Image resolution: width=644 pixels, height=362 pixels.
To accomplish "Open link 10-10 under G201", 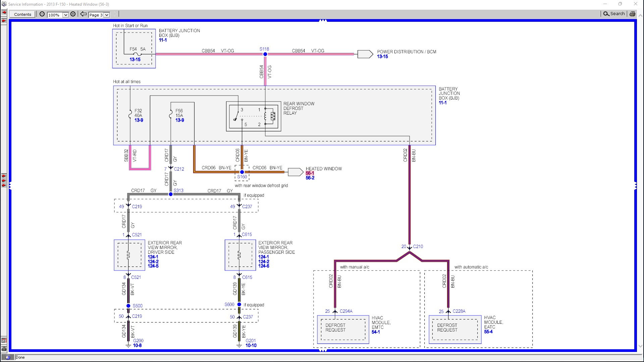I will (251, 345).
